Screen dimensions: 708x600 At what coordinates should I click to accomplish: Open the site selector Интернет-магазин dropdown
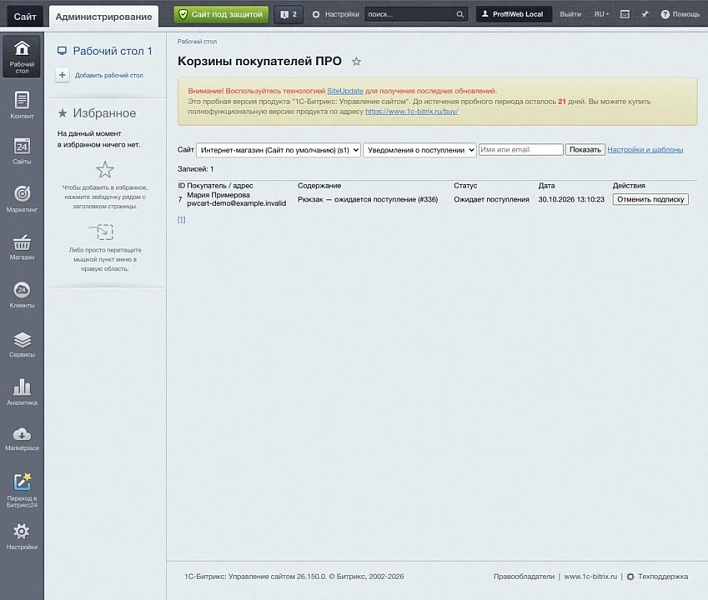pyautogui.click(x=278, y=150)
